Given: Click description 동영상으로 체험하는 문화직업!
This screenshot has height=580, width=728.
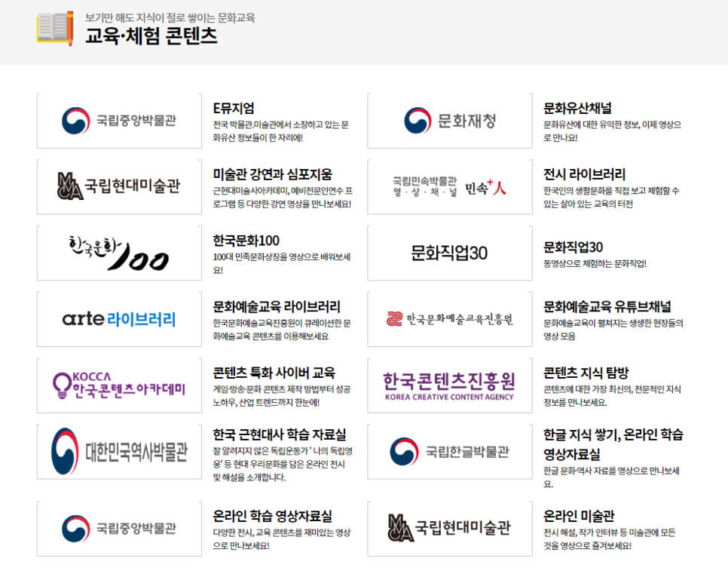Looking at the screenshot, I should 595,263.
